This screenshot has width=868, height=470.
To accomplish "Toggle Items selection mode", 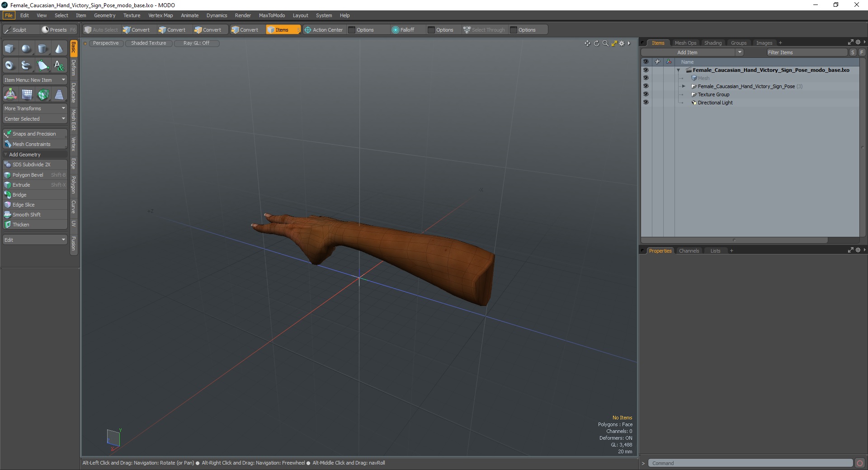I will pos(283,30).
